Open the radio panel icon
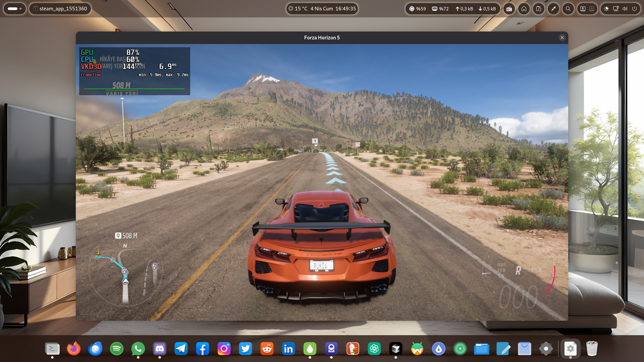 tap(509, 9)
